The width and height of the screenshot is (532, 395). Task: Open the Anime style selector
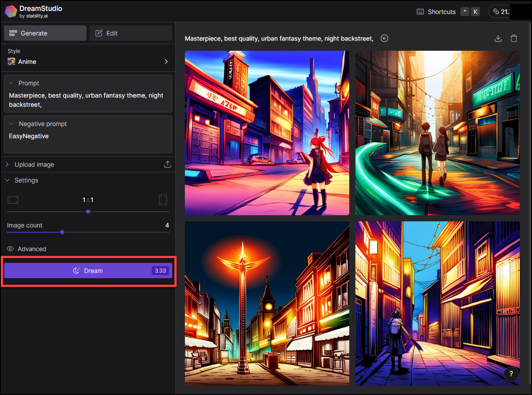click(x=88, y=62)
